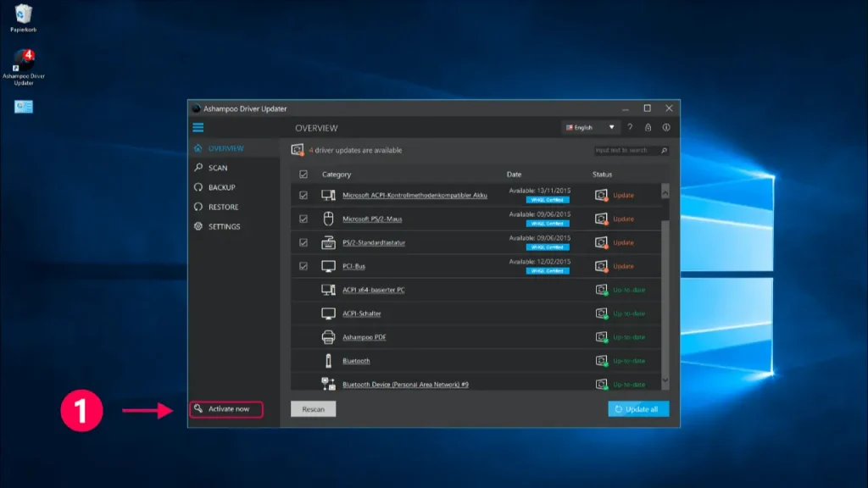The image size is (868, 488).
Task: Uncheck the PCI-Bus checkbox
Action: coord(303,266)
